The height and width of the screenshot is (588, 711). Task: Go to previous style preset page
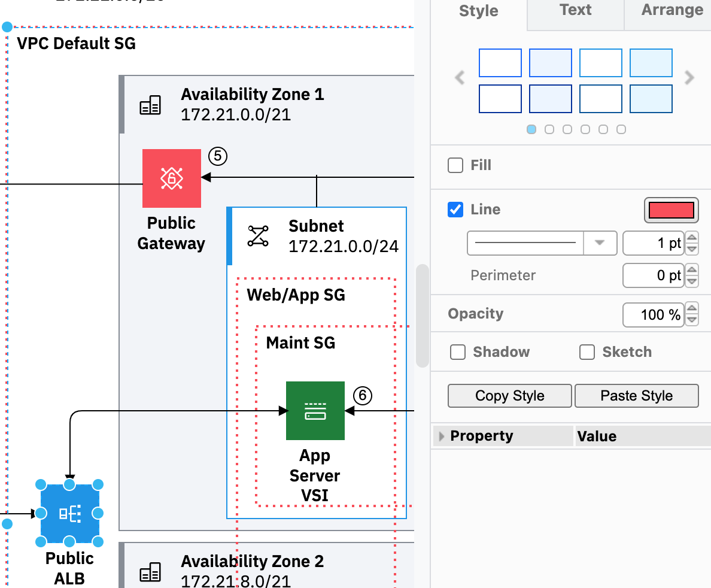(x=460, y=78)
